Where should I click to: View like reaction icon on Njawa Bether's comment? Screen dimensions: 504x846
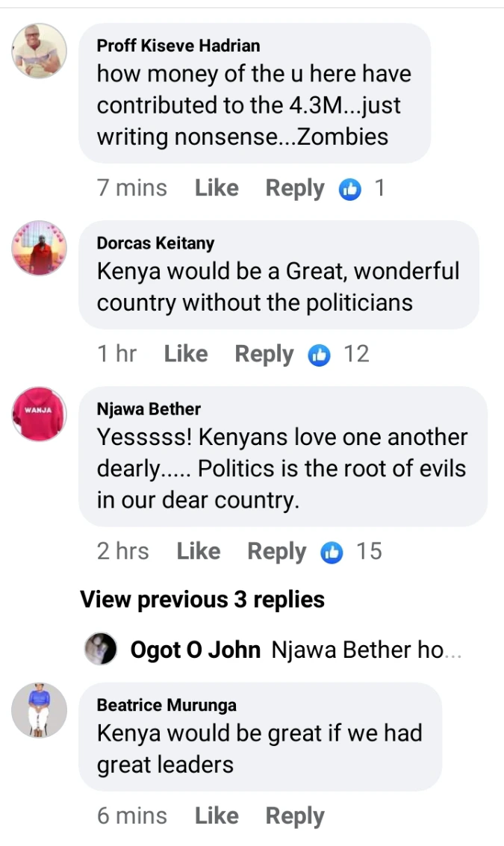tap(332, 552)
